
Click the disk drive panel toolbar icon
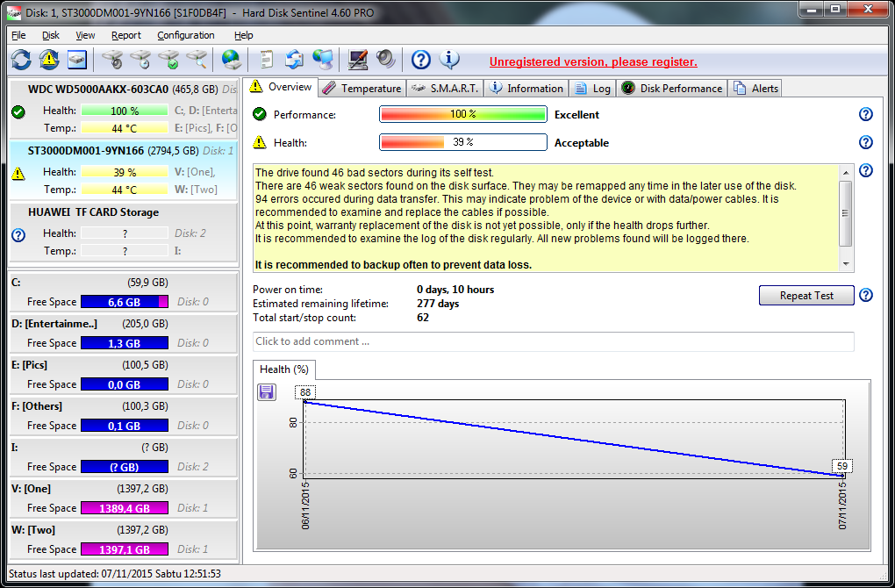point(77,60)
